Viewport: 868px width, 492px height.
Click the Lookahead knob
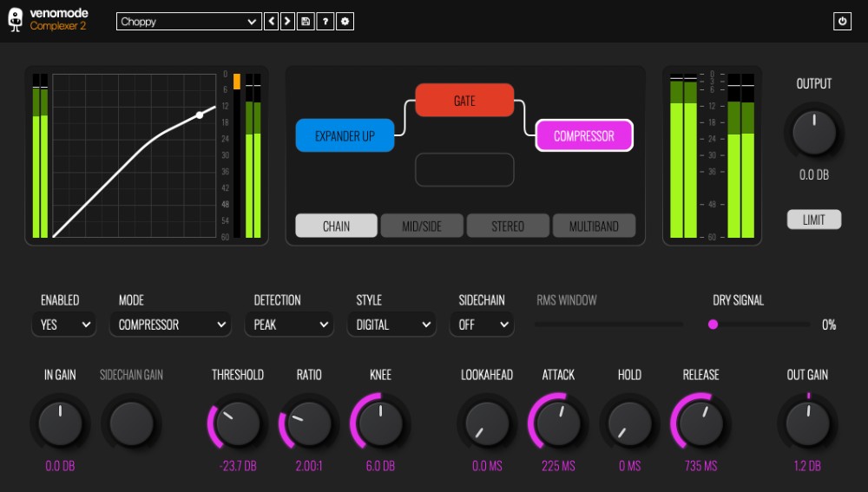click(487, 423)
